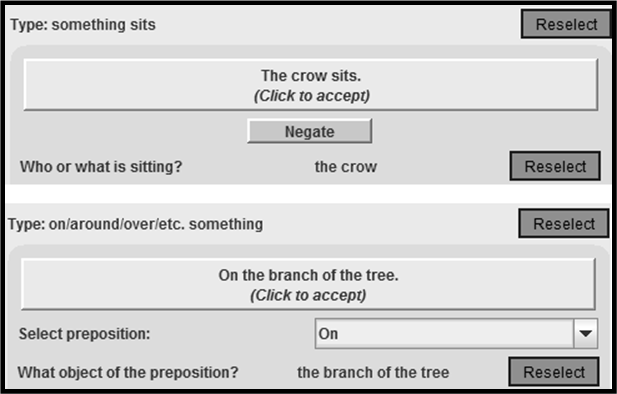
Task: Accept 'On the branch of the tree.'
Action: [308, 284]
